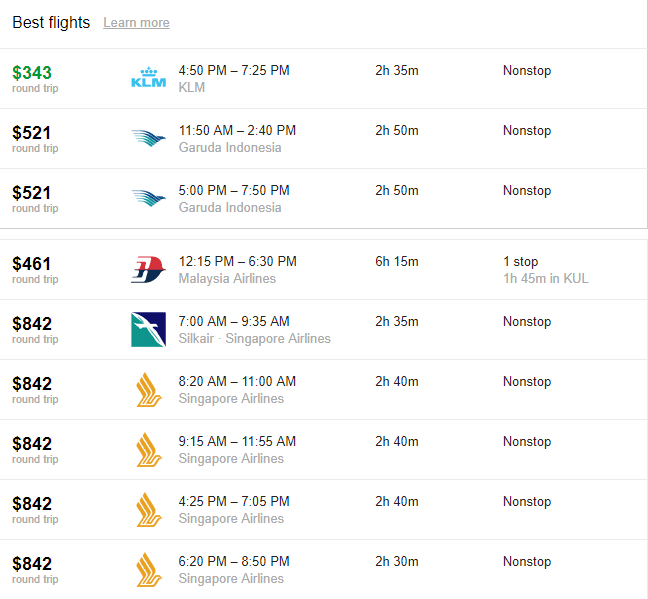This screenshot has height=599, width=648.
Task: Click the KLM airline logo
Action: click(148, 78)
